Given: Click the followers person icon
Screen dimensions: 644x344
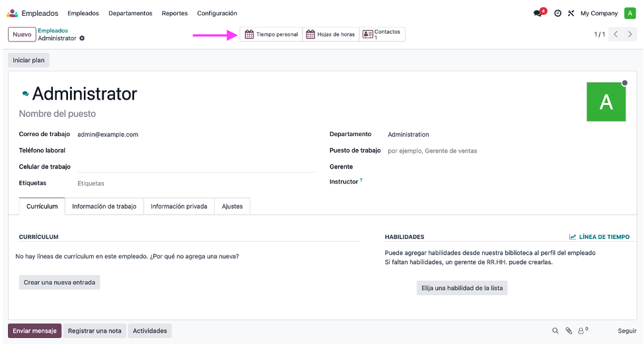Looking at the screenshot, I should click(x=581, y=331).
